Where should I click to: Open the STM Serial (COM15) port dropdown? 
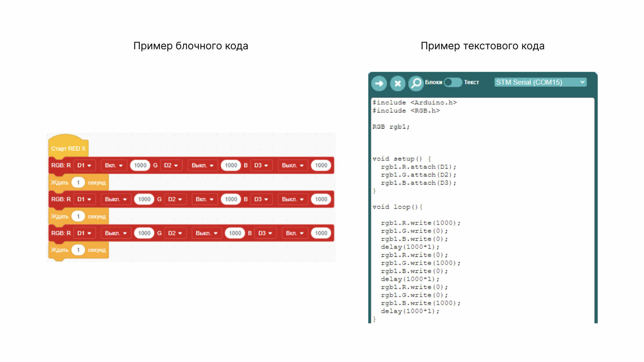click(540, 82)
